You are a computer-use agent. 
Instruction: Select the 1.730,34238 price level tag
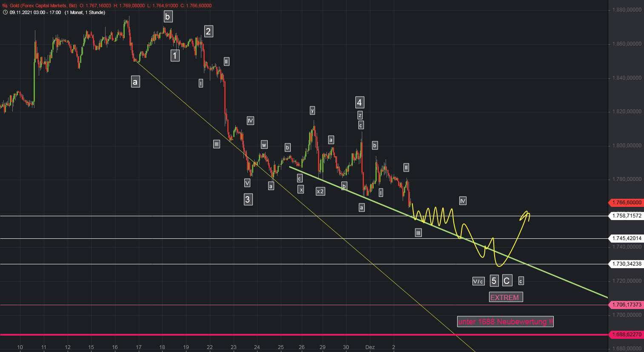[x=626, y=264]
